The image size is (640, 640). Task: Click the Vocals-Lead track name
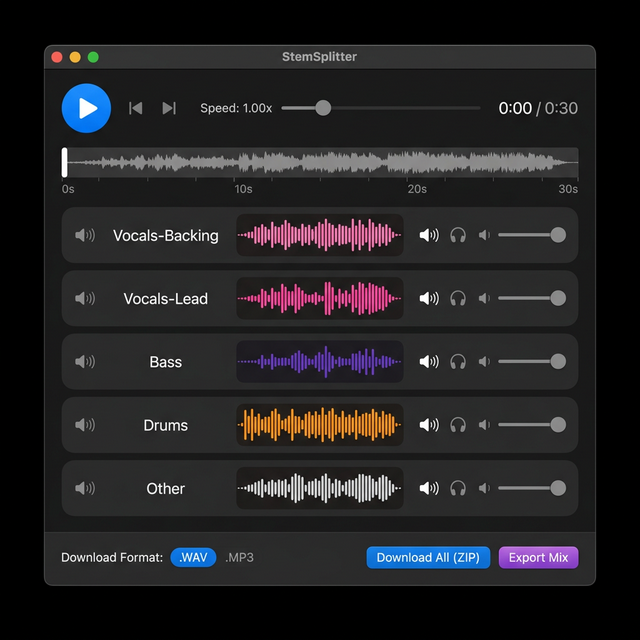tap(166, 299)
